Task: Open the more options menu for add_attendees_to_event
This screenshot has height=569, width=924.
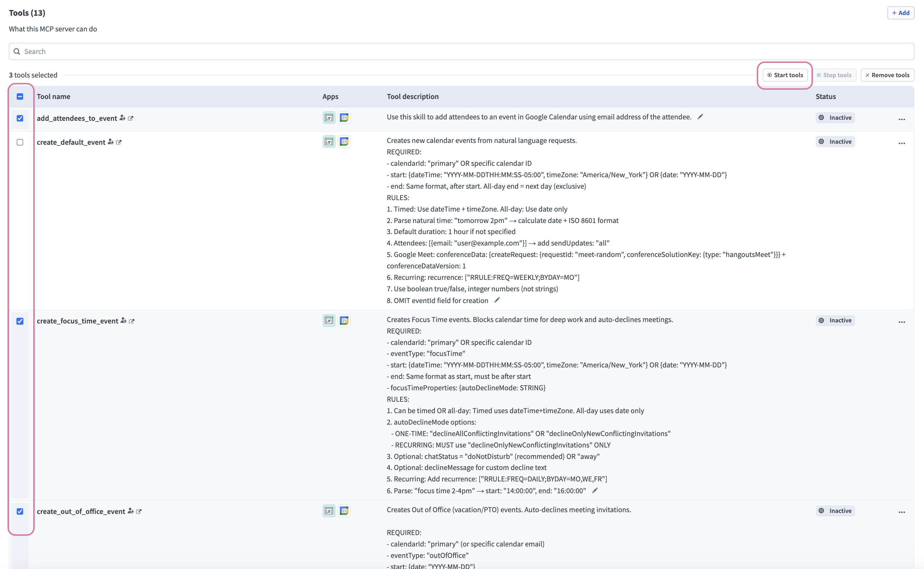Action: point(902,119)
